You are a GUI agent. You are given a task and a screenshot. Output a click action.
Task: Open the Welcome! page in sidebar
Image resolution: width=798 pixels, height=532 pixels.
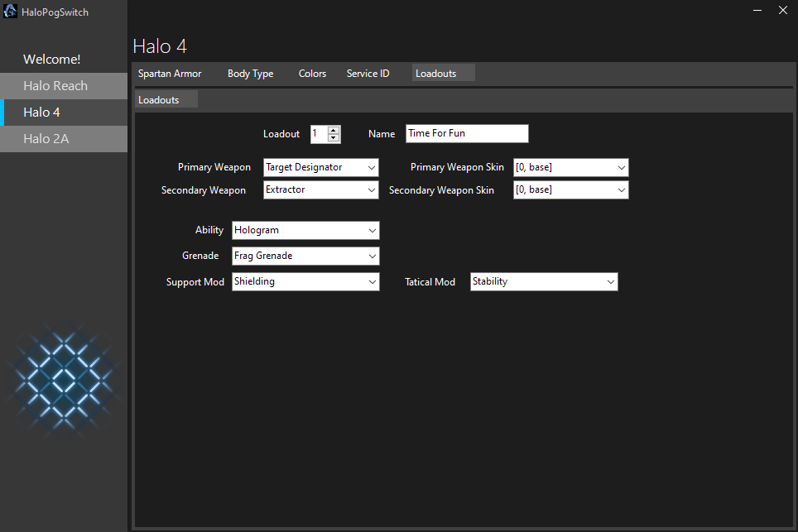64,59
